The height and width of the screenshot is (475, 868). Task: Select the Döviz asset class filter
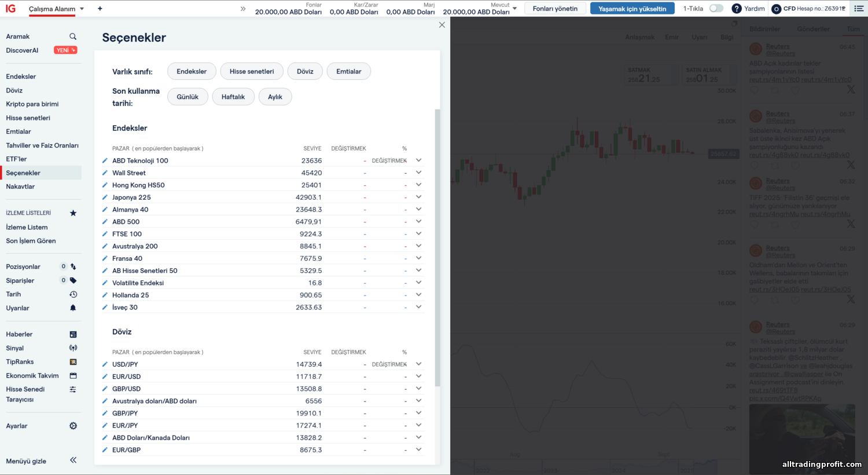point(305,71)
